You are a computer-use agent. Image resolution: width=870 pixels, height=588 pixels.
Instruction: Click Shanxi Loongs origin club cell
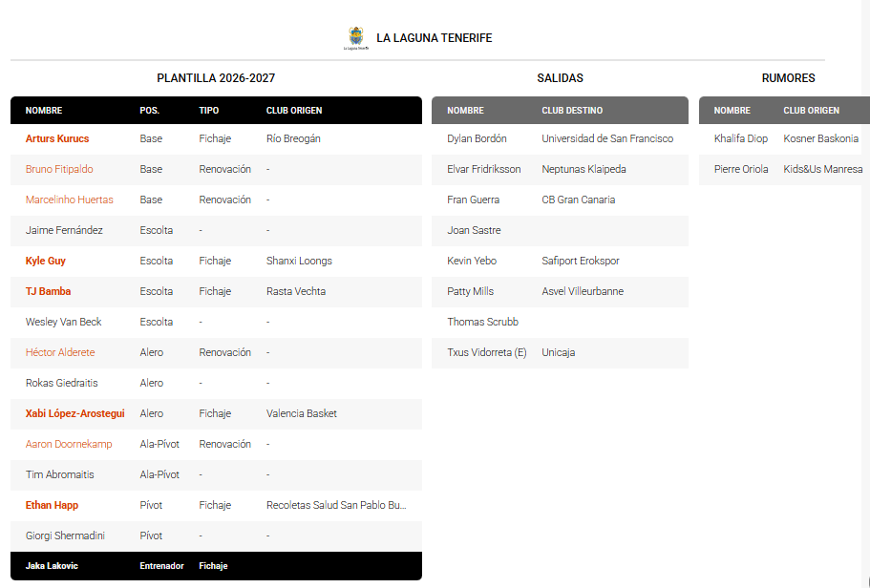click(x=299, y=261)
